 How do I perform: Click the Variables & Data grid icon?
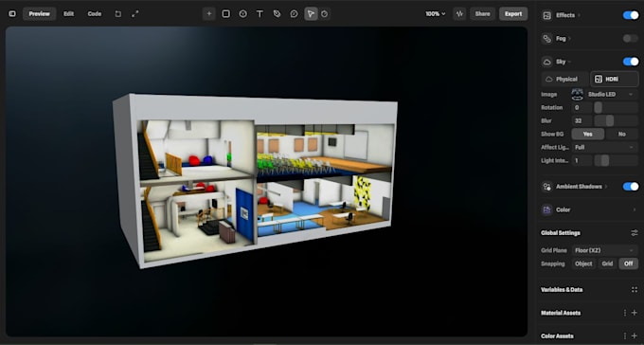pyautogui.click(x=635, y=289)
